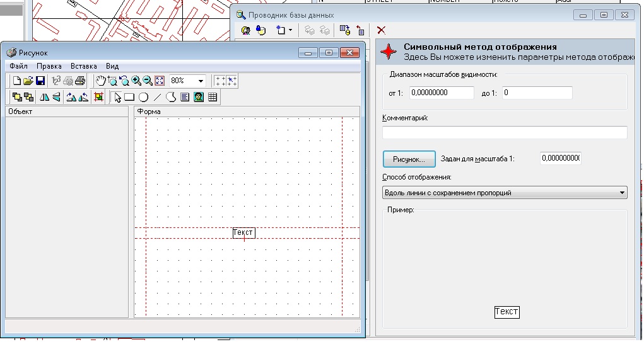Select the arrow pointer selection tool
644x342 pixels.
(117, 97)
